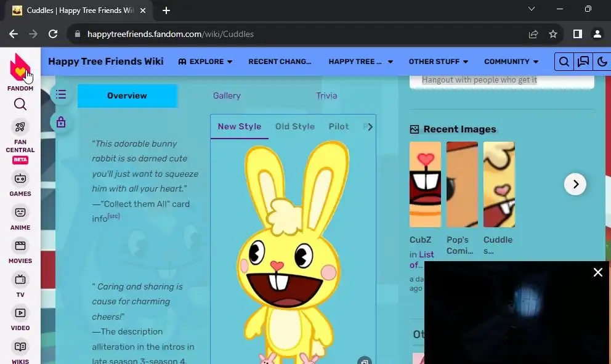Screen dimensions: 611x364
Task: Open Fan Central beta section
Action: coord(20,142)
